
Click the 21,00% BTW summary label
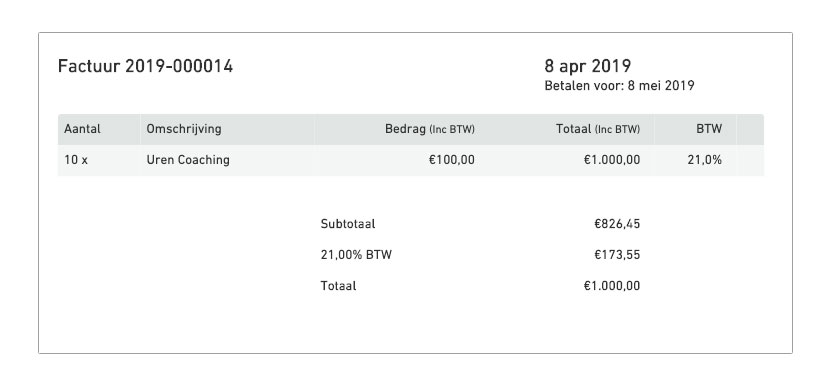pos(356,255)
